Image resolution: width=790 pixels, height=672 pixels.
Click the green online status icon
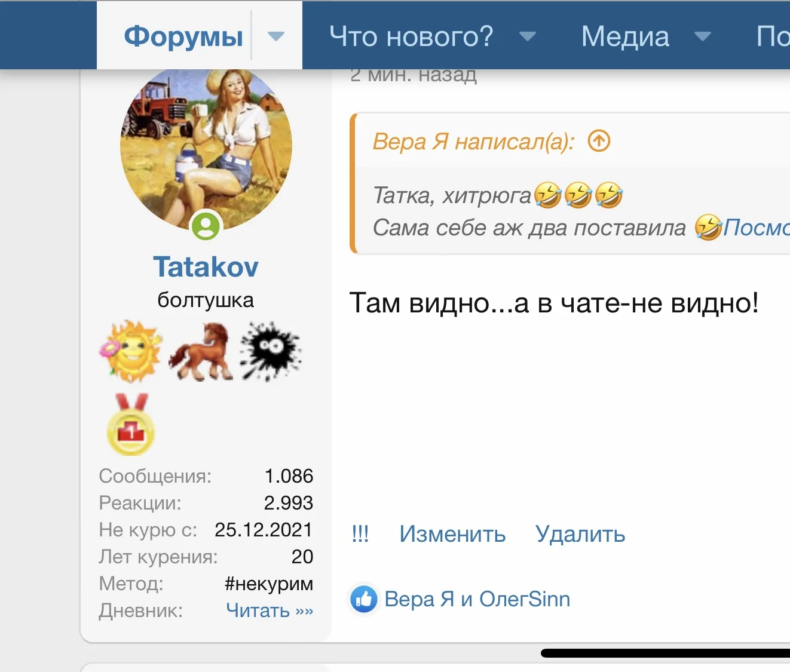click(x=206, y=226)
